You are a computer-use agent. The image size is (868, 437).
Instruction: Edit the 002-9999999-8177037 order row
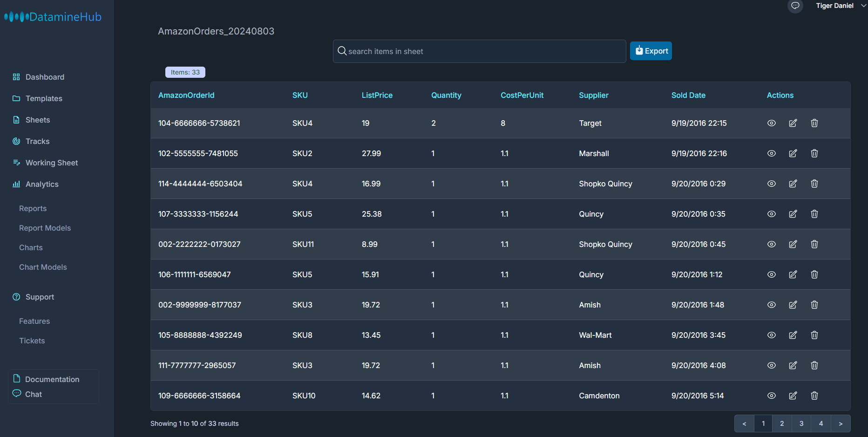793,305
